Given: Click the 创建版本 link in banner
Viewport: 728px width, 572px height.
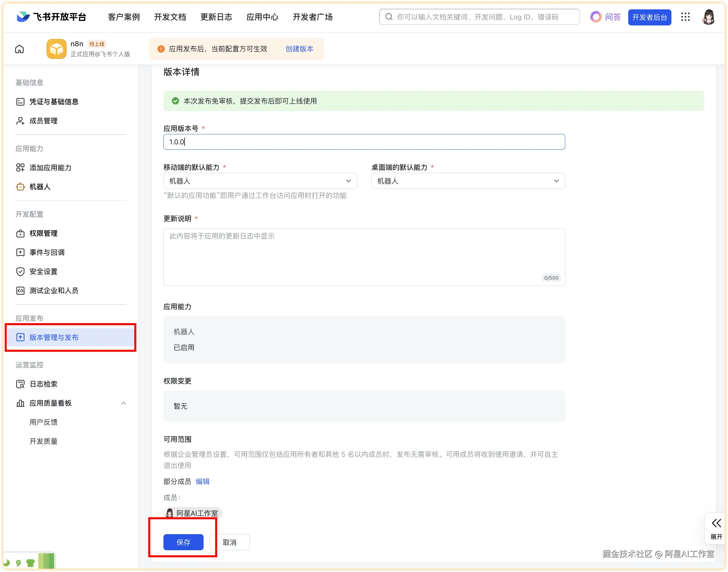Looking at the screenshot, I should [x=299, y=49].
